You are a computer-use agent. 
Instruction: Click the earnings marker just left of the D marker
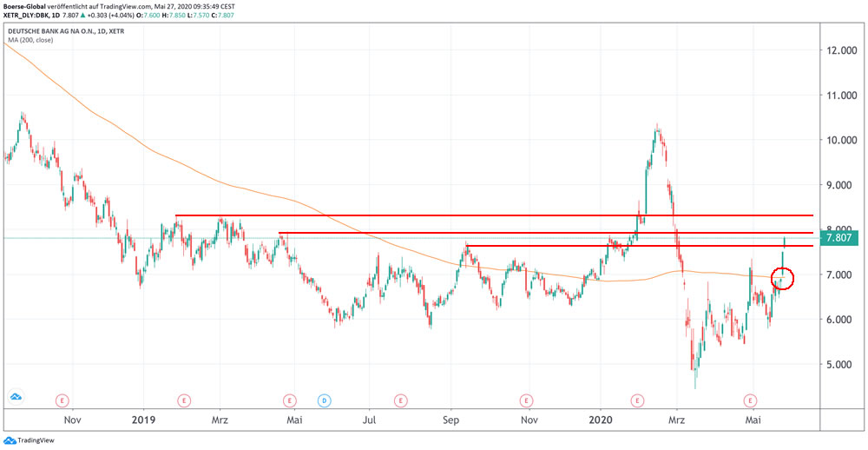click(x=290, y=400)
